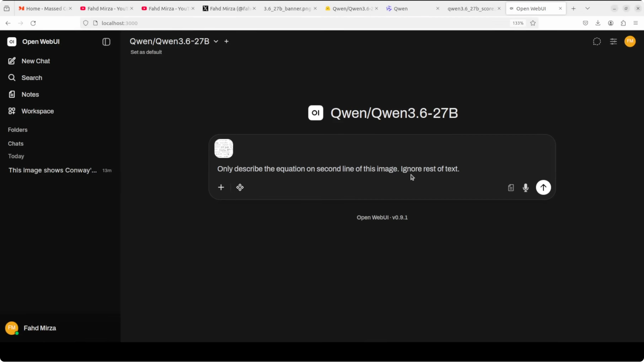This screenshot has height=362, width=644.
Task: Collapse the sidebar with the panel icon
Action: click(x=106, y=42)
